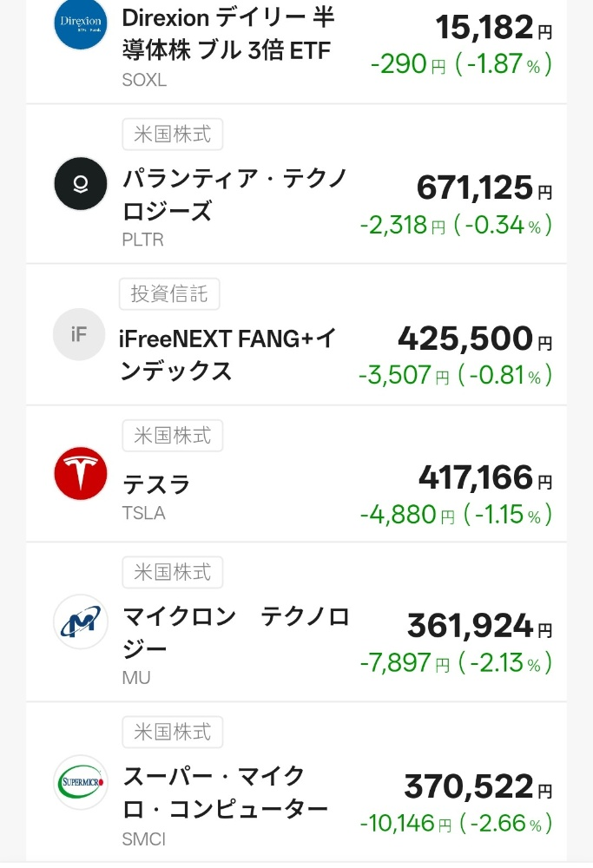This screenshot has width=593, height=868.
Task: Select the 米国株式 tag above パランティア
Action: point(172,135)
